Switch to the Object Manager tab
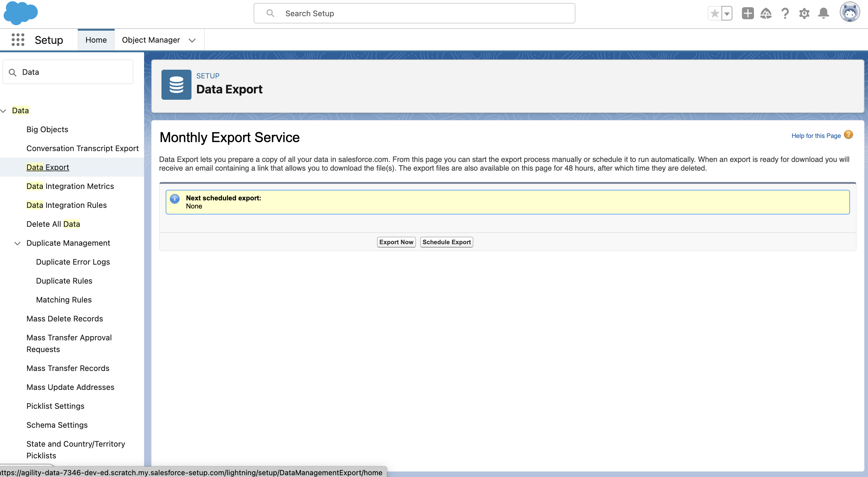The width and height of the screenshot is (868, 477). point(151,40)
